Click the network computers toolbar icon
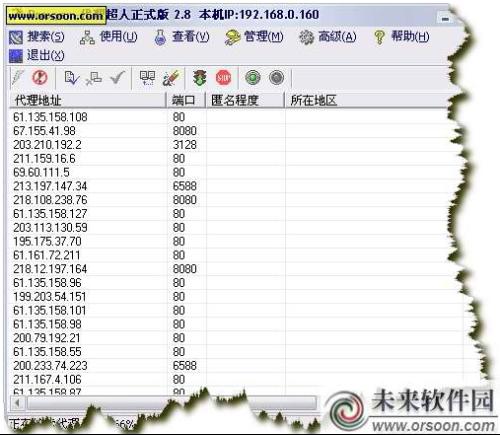Viewport: 500px width, 435px height. click(94, 78)
